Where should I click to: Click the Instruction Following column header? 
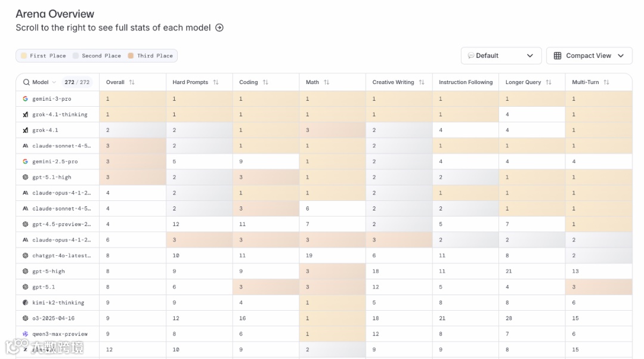(x=465, y=82)
